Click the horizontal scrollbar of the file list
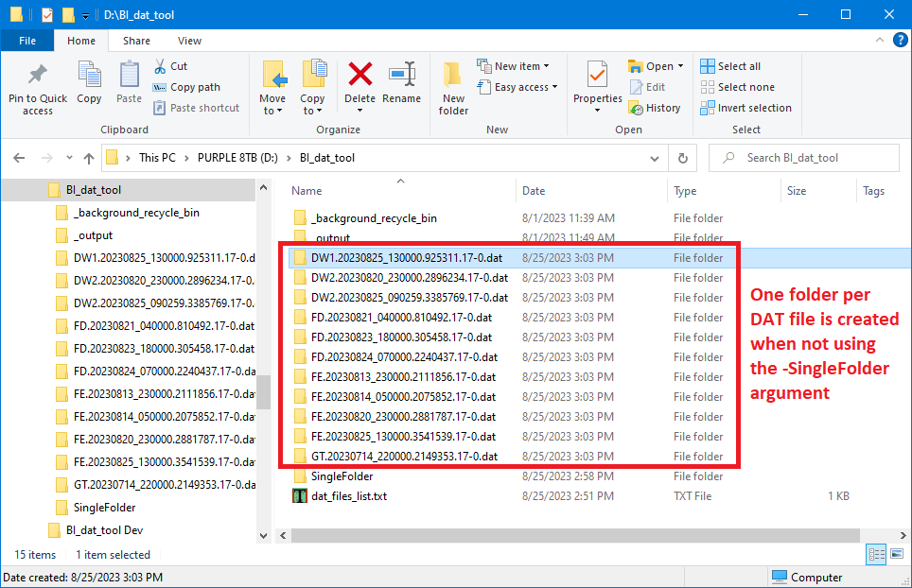The image size is (912, 588). (575, 535)
